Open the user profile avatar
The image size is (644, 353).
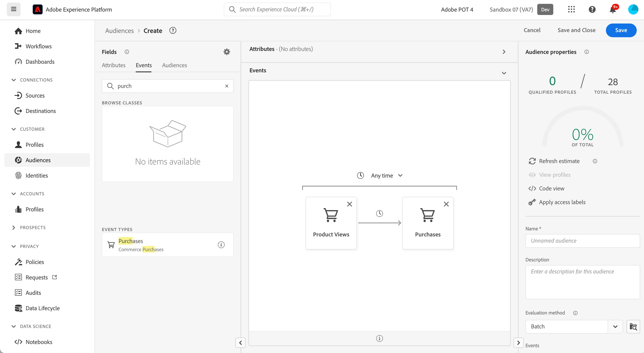[633, 9]
